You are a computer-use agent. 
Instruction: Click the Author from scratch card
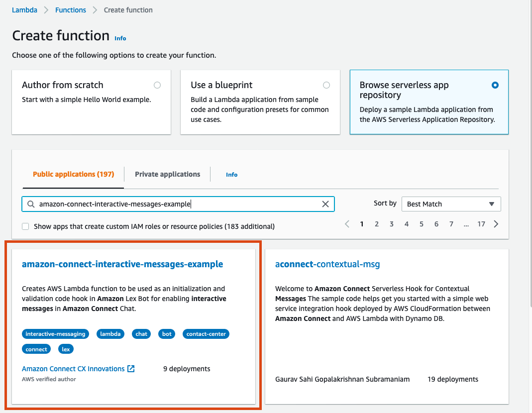(91, 102)
